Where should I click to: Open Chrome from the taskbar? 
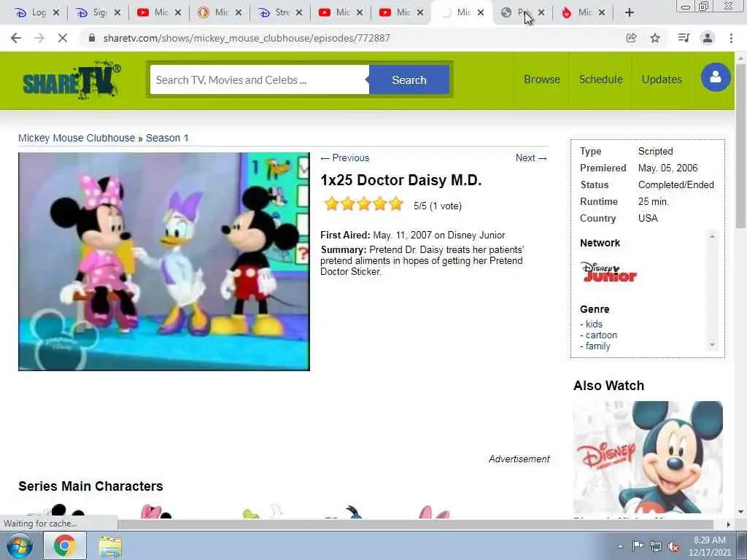(x=65, y=545)
